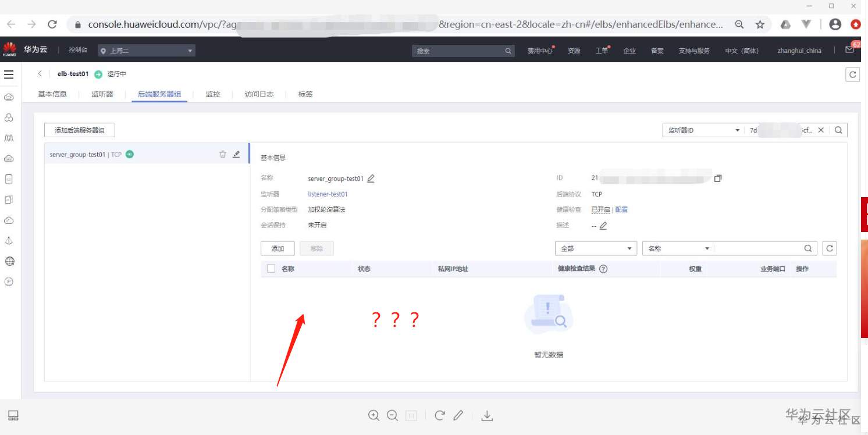Rotate the image in the viewer
Screen dimensions: 868x435
click(x=440, y=415)
